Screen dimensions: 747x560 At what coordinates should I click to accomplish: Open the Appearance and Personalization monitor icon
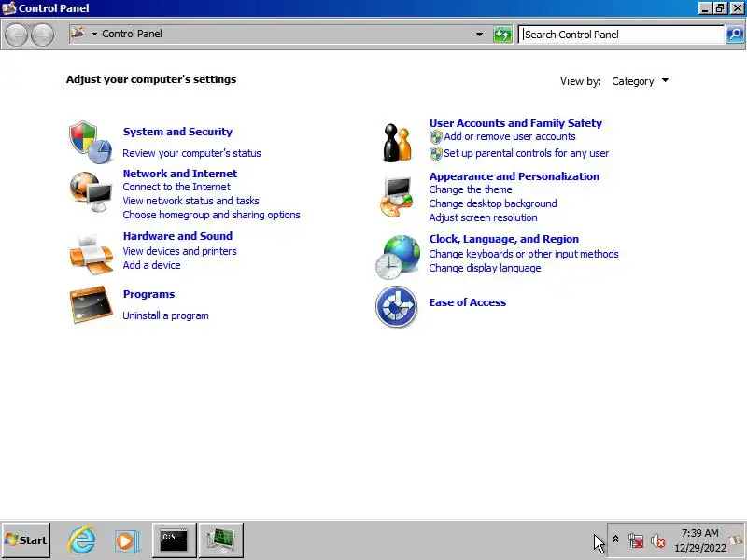[396, 197]
